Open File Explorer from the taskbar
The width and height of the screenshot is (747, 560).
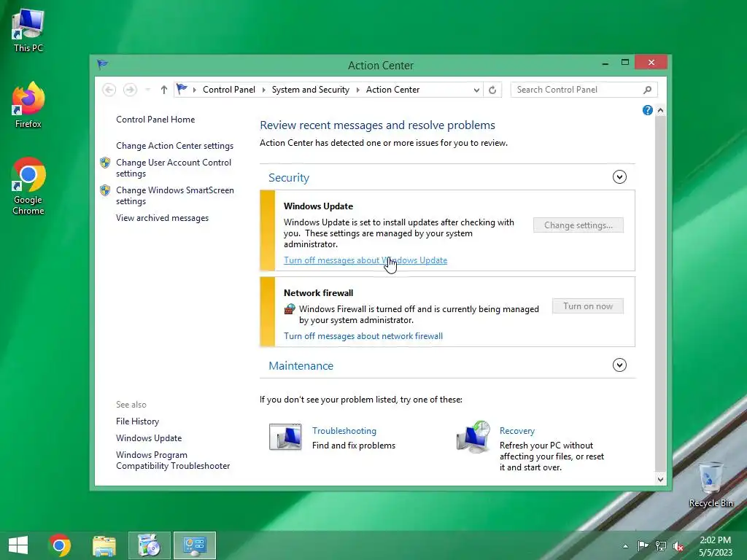click(x=104, y=545)
